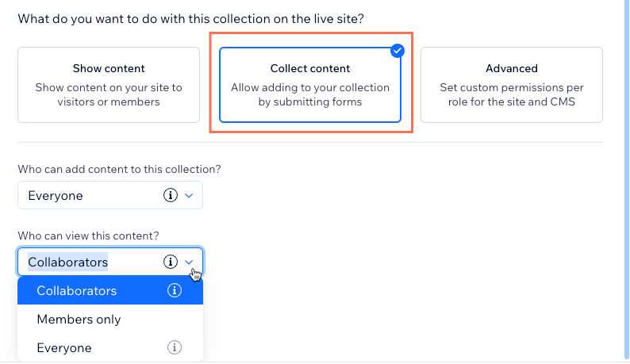Collapse the view-content dropdown using its chevron arrow
This screenshot has height=364, width=630.
[x=189, y=262]
